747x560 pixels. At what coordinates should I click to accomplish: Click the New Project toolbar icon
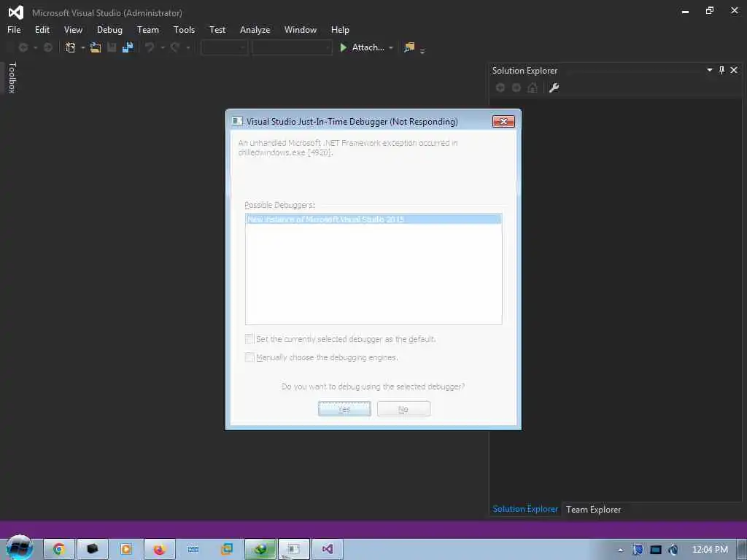[x=70, y=47]
